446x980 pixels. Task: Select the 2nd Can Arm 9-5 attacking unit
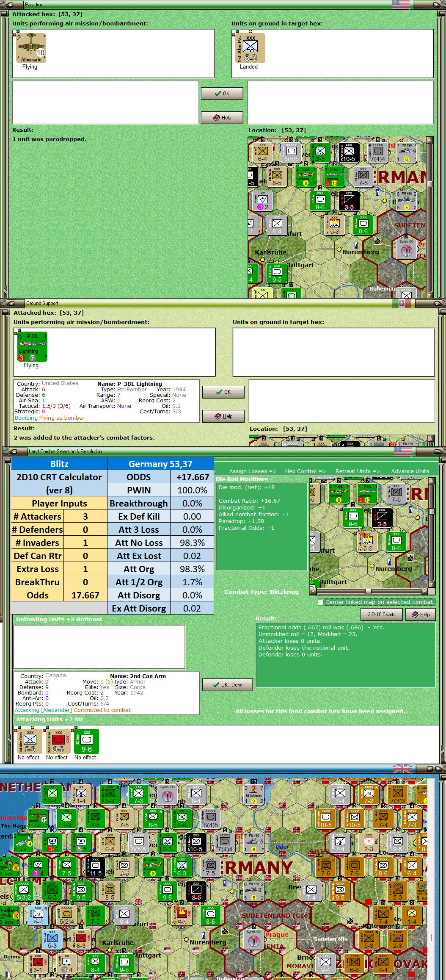point(57,742)
